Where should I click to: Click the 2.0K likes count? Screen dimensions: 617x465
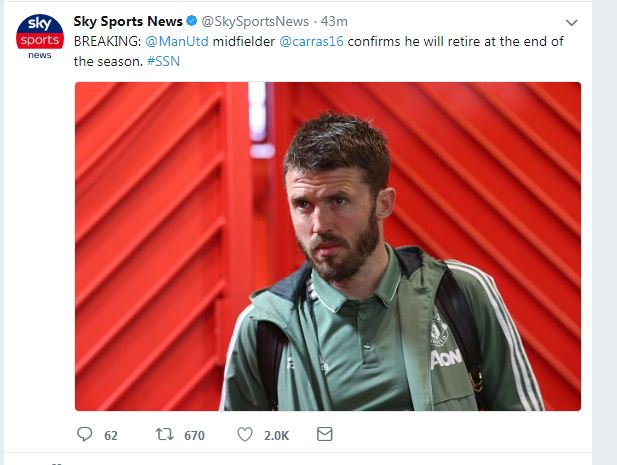click(x=276, y=435)
